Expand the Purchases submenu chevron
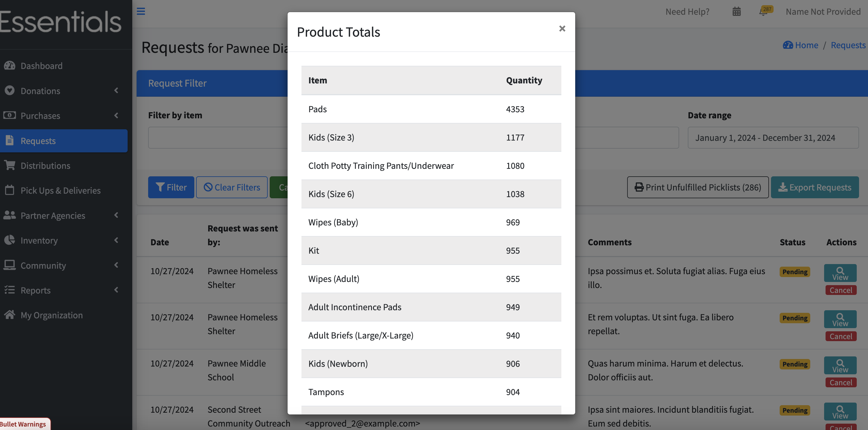Viewport: 868px width, 430px height. 116,115
